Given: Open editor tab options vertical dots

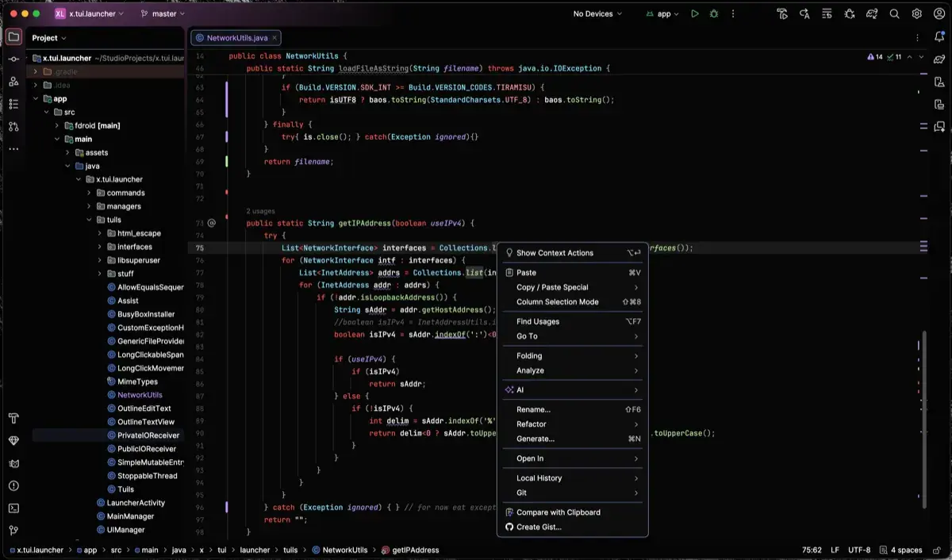Looking at the screenshot, I should (918, 37).
